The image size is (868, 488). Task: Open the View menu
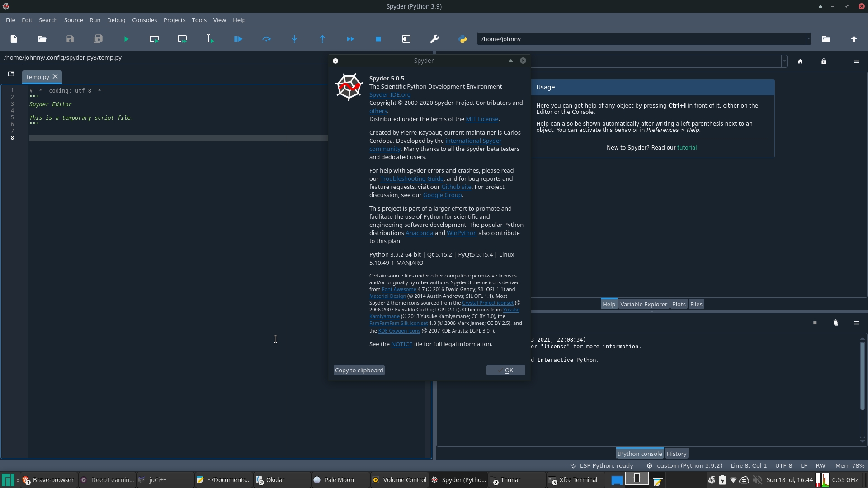tap(219, 20)
